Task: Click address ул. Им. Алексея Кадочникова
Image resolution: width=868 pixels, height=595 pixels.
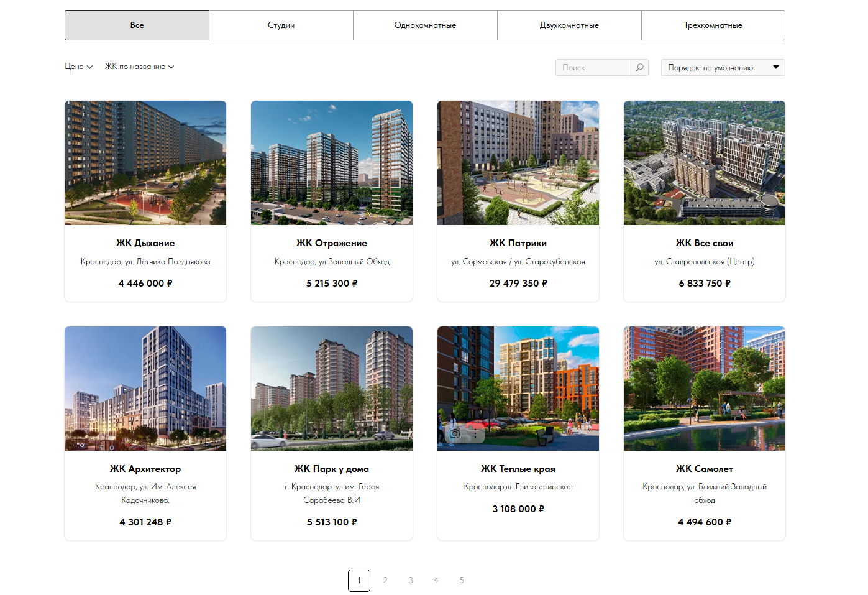Action: tap(145, 494)
